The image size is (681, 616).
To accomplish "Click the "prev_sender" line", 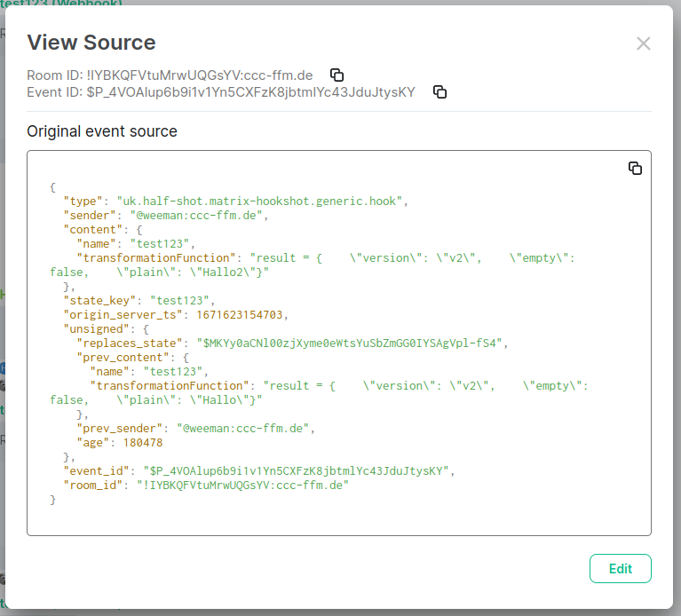I will [196, 429].
